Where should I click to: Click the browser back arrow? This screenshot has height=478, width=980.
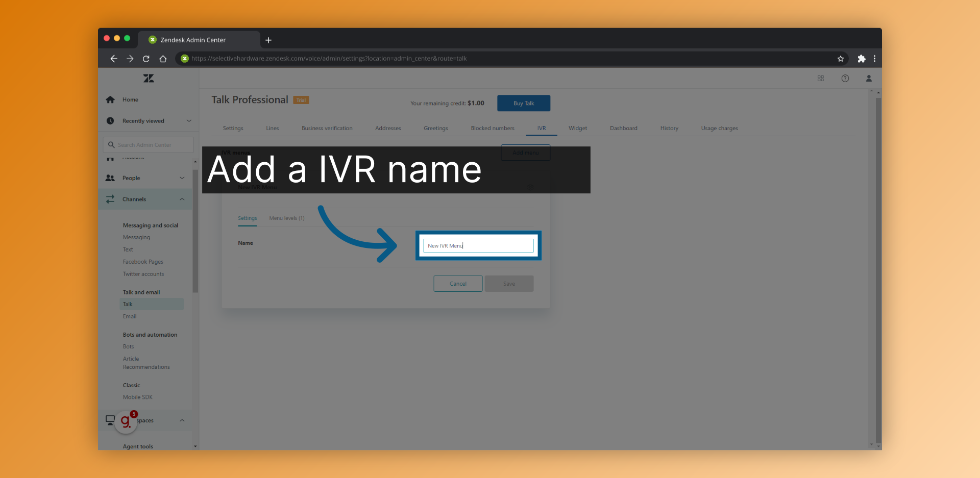click(x=114, y=59)
